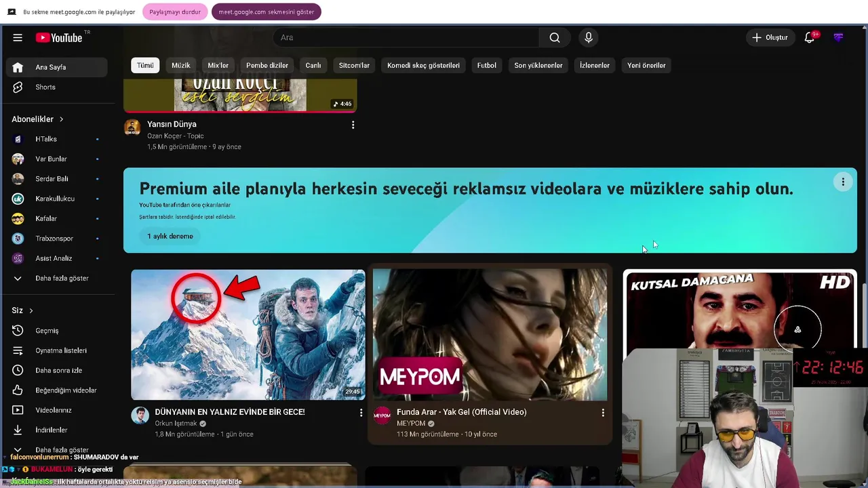Select the İzlenenler filter chip
The width and height of the screenshot is (868, 488).
595,66
